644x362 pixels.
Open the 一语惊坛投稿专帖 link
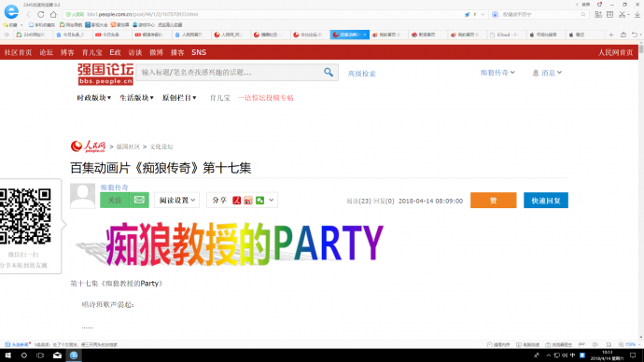pyautogui.click(x=265, y=98)
